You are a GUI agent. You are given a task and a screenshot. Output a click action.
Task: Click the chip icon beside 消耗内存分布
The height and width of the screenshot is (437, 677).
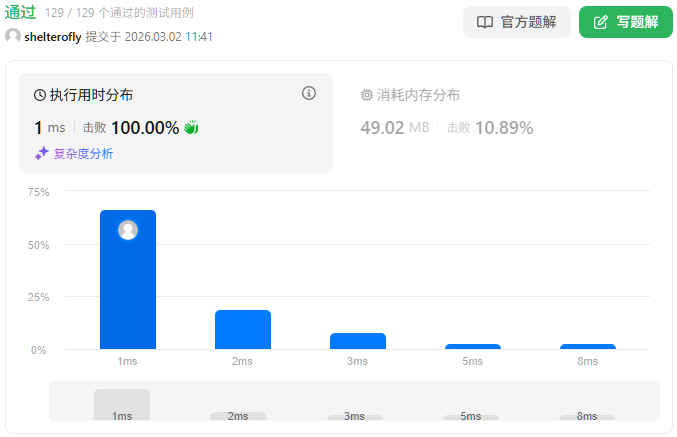tap(366, 95)
